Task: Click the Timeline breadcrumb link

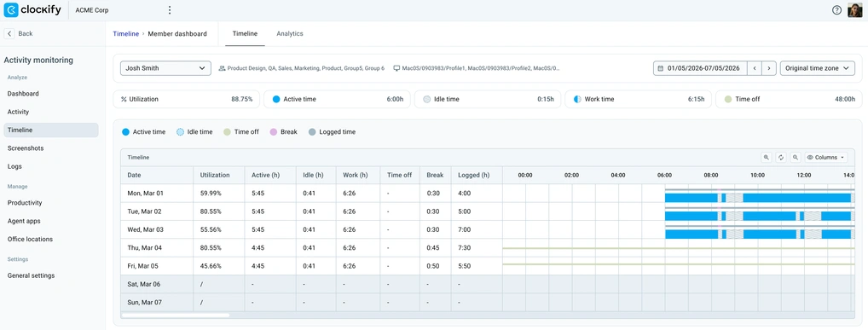Action: coord(125,34)
